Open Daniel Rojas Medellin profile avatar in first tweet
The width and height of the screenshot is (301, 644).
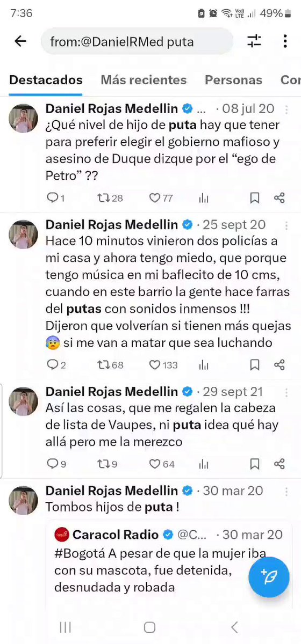[x=24, y=118]
